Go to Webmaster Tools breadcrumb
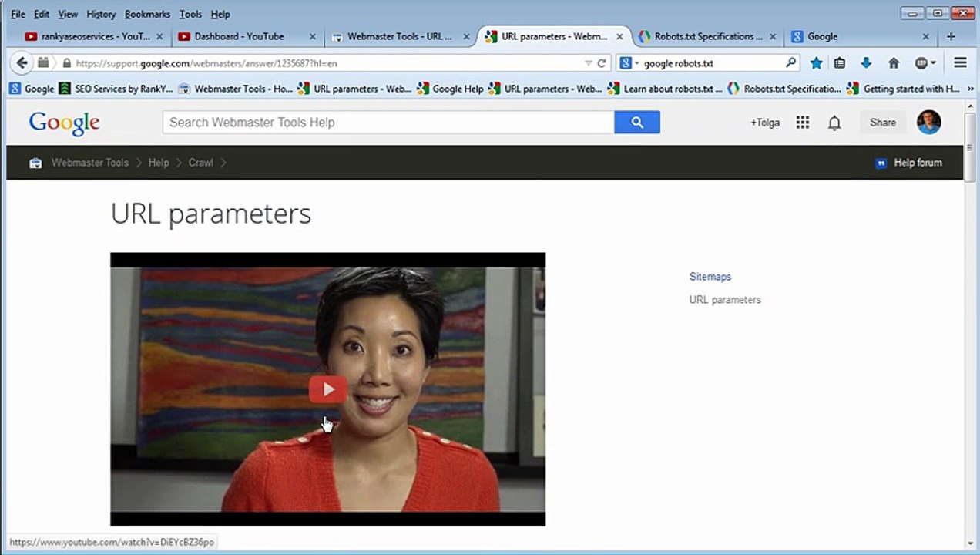 (x=89, y=163)
